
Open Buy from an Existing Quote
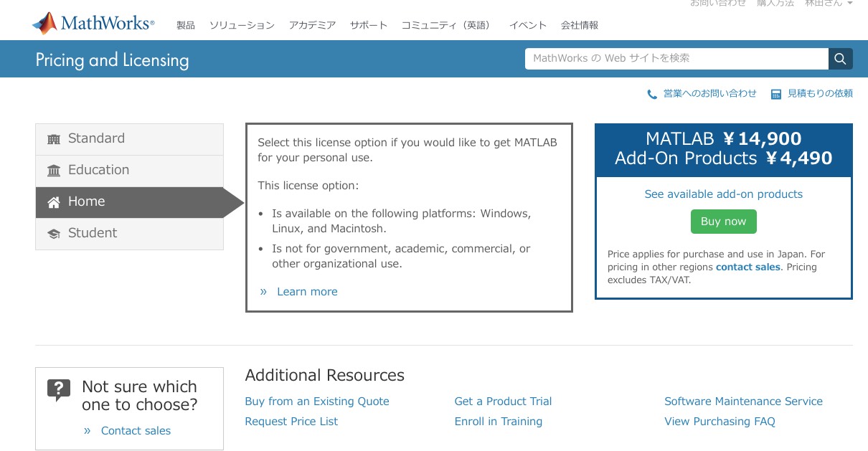click(x=317, y=402)
